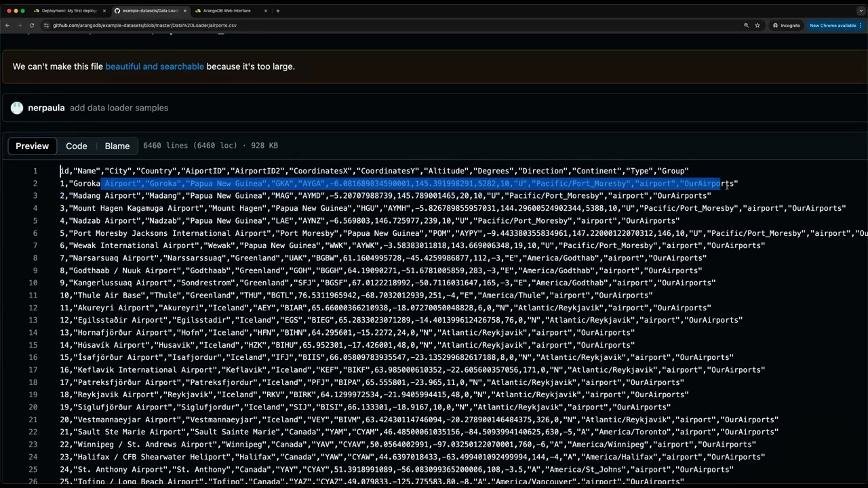Close the ArangoDB Web Interface tab
This screenshot has height=488, width=868.
pyautogui.click(x=265, y=11)
